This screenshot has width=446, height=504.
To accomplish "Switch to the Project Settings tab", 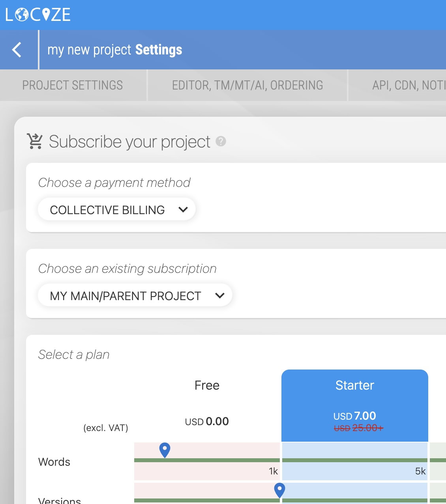I will point(73,85).
